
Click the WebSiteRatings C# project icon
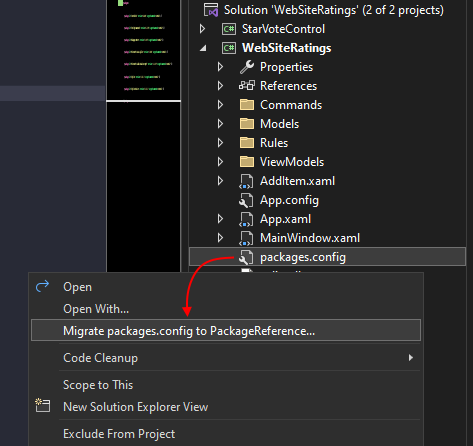coord(229,48)
